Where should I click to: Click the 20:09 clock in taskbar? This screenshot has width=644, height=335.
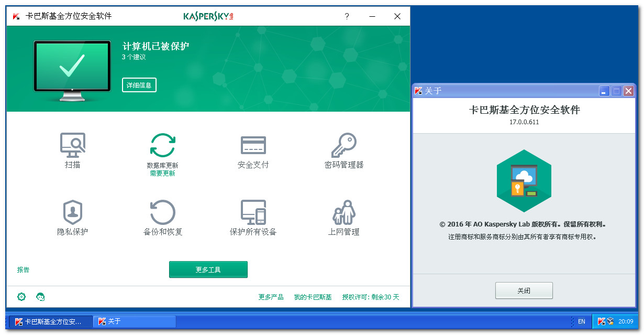pos(626,321)
